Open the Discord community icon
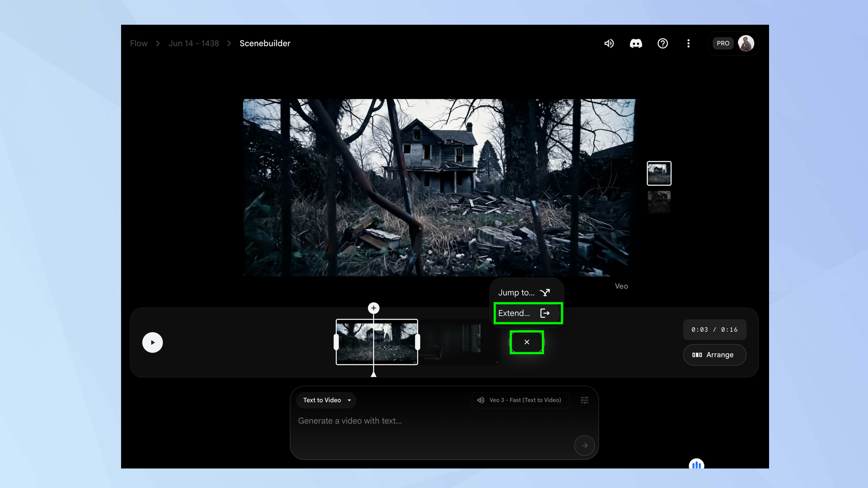The height and width of the screenshot is (488, 868). tap(636, 43)
